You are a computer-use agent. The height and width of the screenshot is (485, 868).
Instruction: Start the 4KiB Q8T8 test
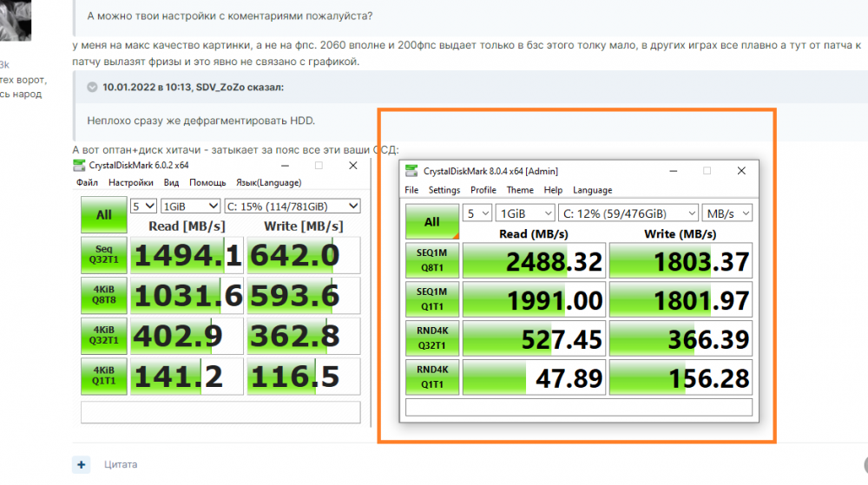[x=103, y=295]
